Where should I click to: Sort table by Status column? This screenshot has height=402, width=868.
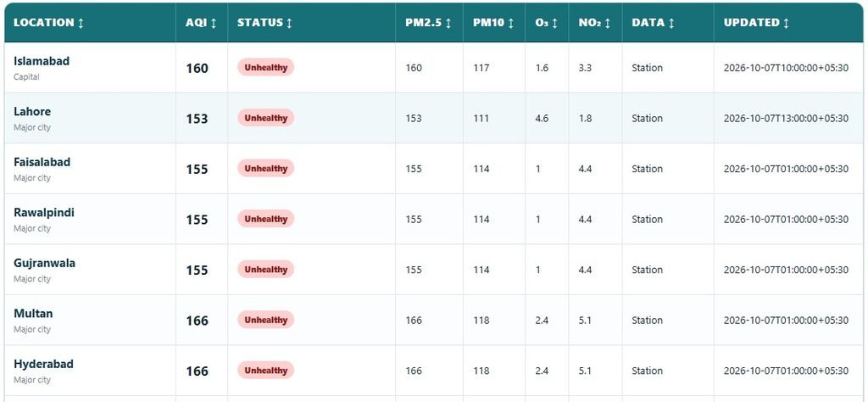[264, 23]
